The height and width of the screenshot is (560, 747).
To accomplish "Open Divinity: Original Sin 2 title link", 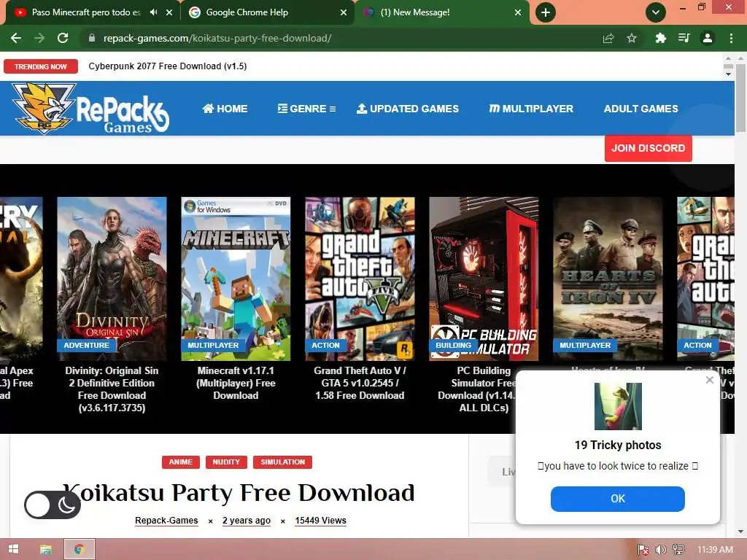I will pos(112,389).
